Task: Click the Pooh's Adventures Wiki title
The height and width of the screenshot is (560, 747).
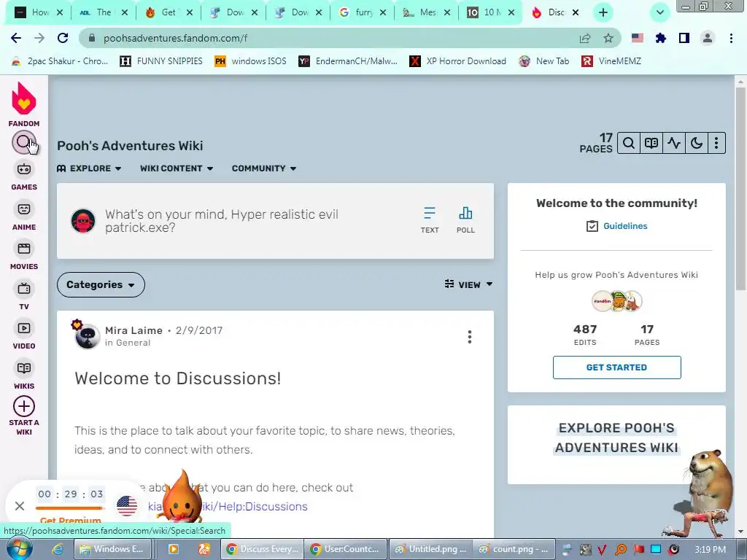Action: click(130, 146)
